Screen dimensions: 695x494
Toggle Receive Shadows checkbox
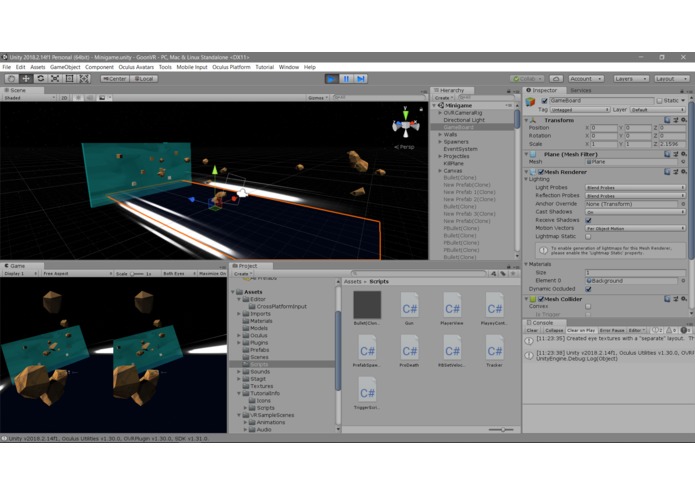pos(588,220)
